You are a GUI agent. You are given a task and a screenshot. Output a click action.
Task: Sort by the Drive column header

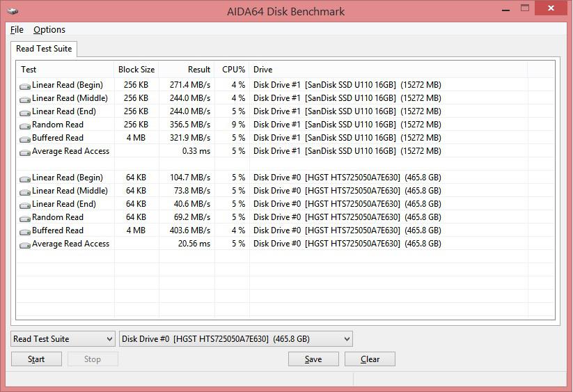pos(388,70)
